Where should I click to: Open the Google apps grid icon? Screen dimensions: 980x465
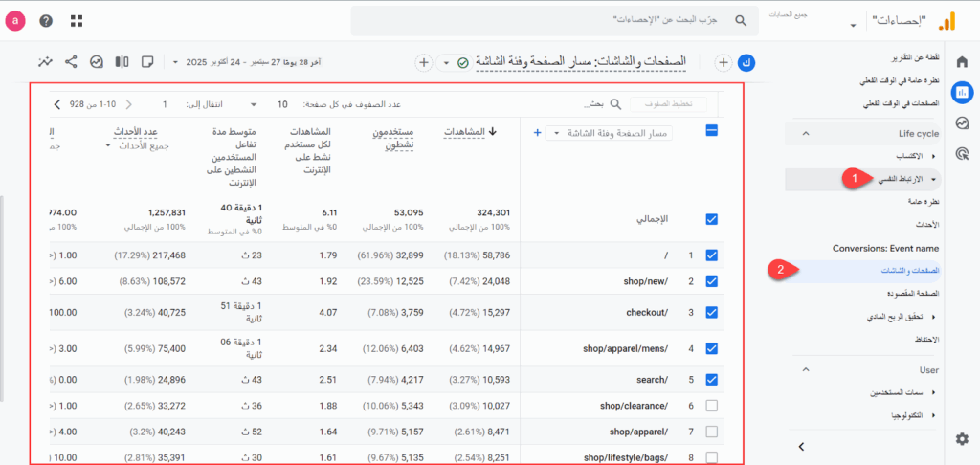pos(77,21)
